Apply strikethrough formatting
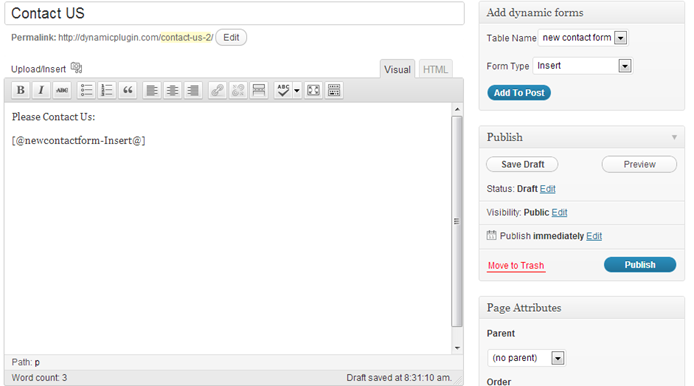The width and height of the screenshot is (694, 386). [62, 90]
